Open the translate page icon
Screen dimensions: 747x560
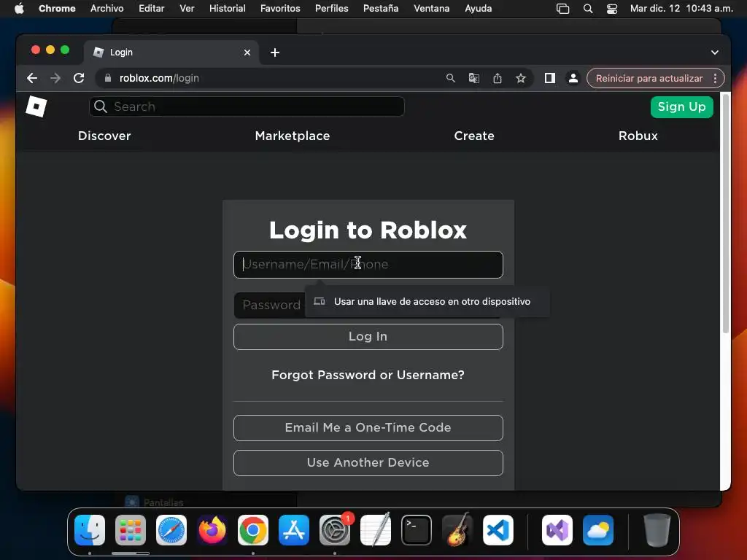473,78
